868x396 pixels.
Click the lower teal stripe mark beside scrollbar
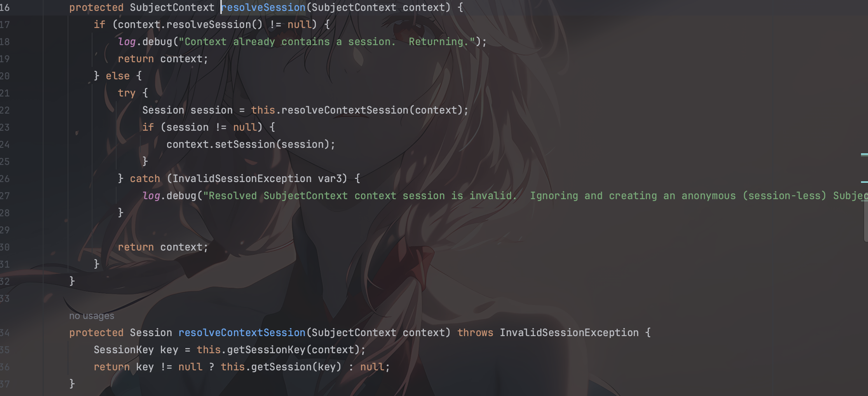[x=864, y=182]
